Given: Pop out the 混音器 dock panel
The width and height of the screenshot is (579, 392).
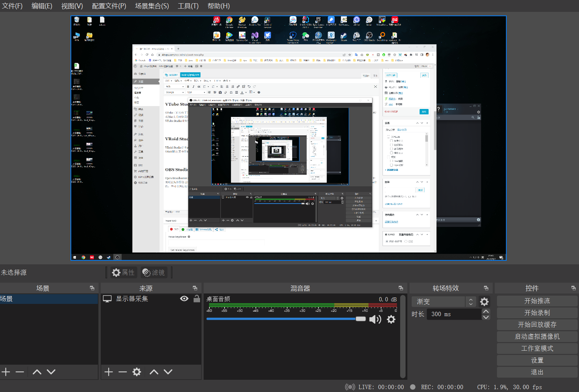Looking at the screenshot, I should click(x=401, y=288).
